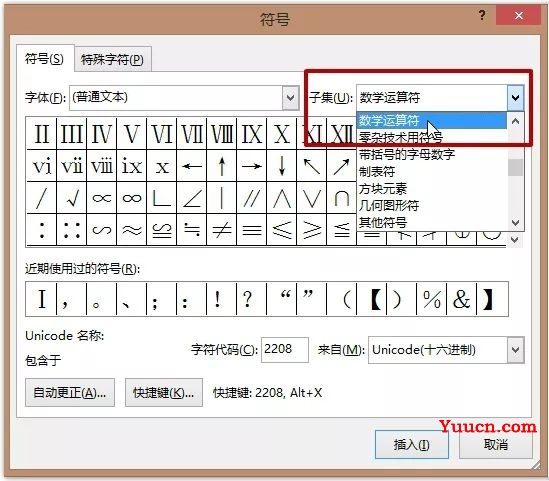Select the intersection ∩ symbol
The width and height of the screenshot is (549, 481).
341,198
